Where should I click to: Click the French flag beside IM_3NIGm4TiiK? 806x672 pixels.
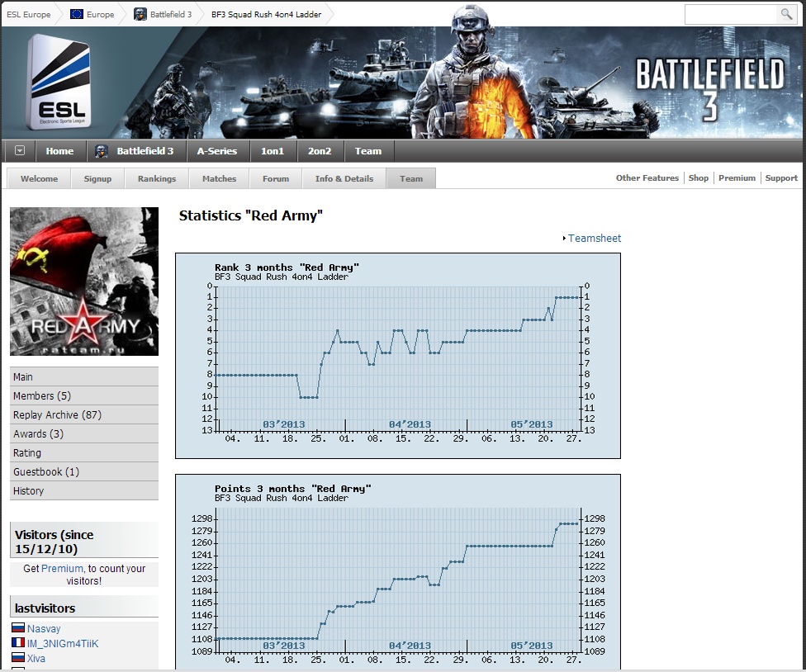point(18,643)
